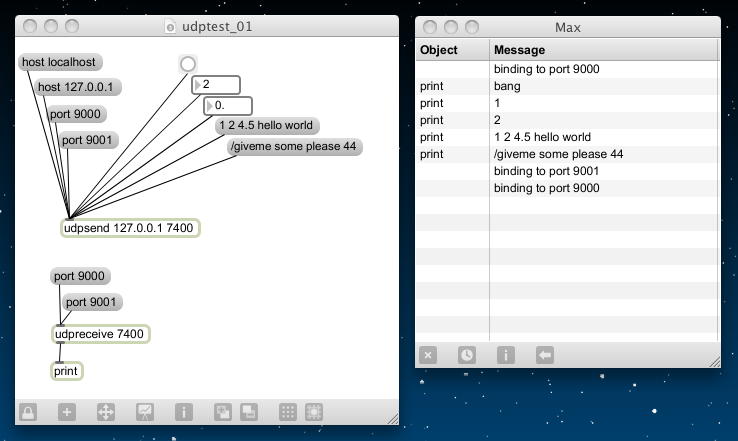This screenshot has width=738, height=441.
Task: Click the bang button object
Action: click(188, 64)
